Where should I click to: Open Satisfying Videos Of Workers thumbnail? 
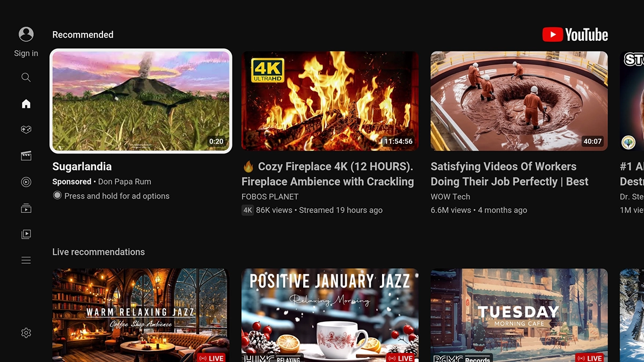click(519, 101)
